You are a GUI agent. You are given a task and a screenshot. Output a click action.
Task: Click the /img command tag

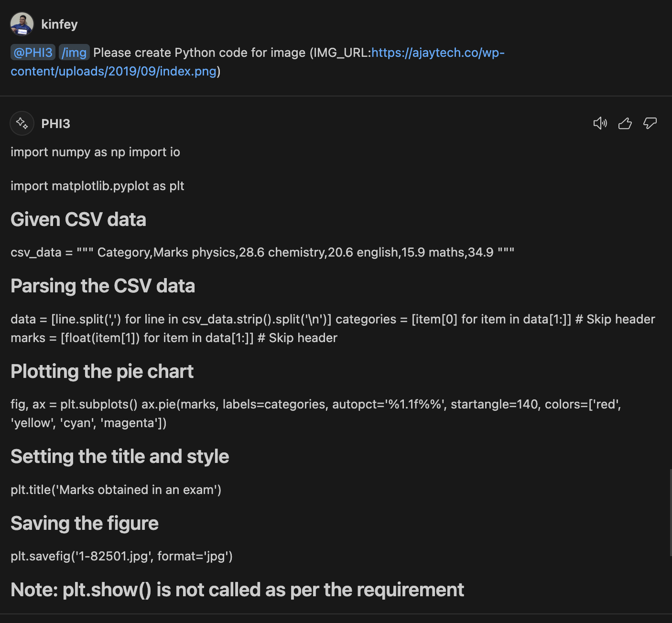[x=74, y=52]
